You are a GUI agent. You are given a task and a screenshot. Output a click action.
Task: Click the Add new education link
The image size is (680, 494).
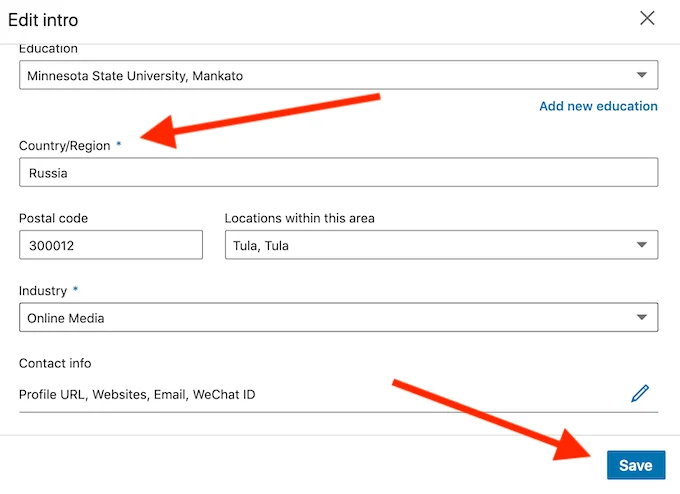point(598,106)
